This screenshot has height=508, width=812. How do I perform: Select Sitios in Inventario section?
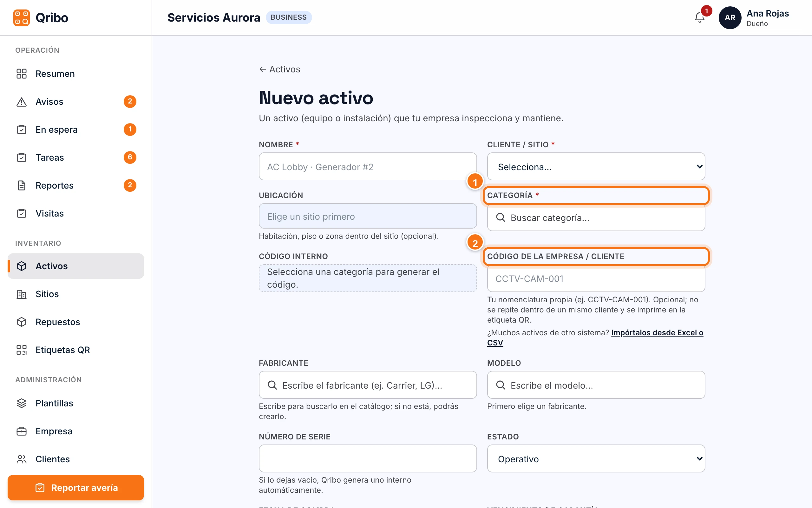click(x=76, y=294)
